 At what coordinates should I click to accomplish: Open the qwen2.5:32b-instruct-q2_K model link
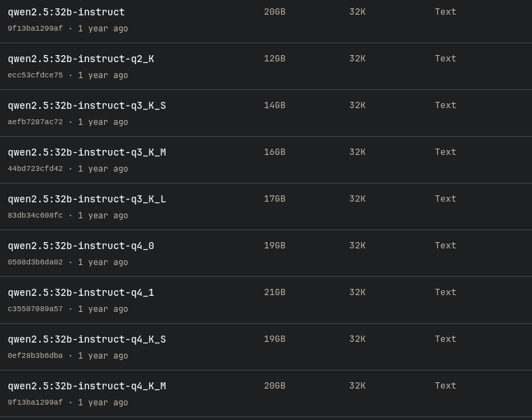(81, 59)
